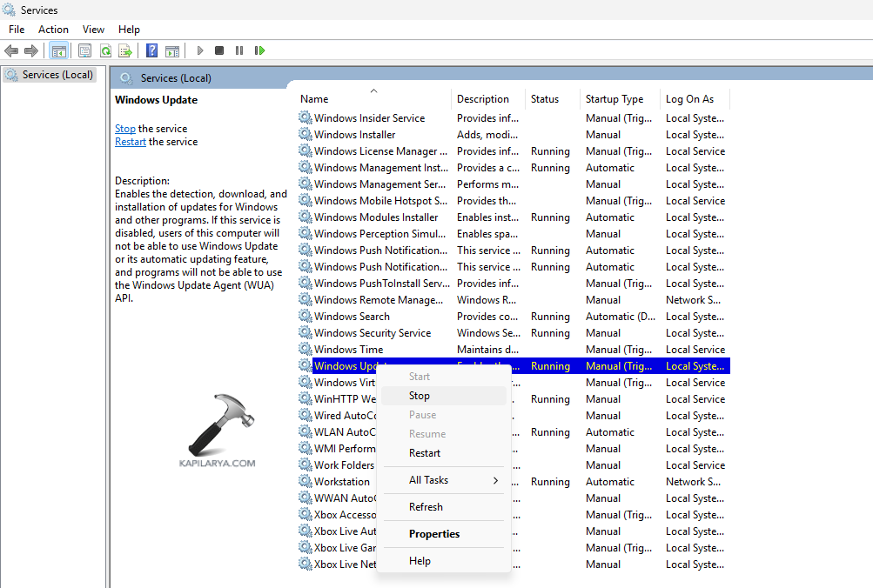Toggle the Show/Hide Console Tree icon
Viewport: 873px width, 588px height.
point(59,50)
